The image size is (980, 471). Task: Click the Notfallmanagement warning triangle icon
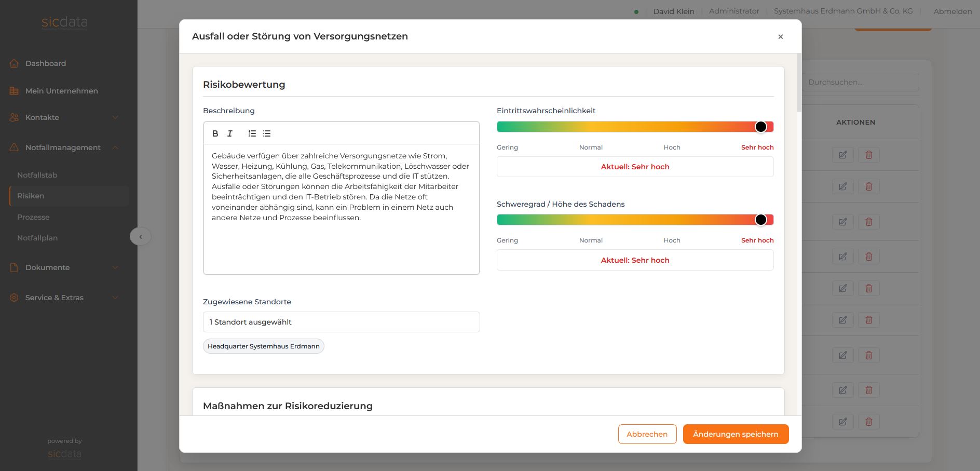click(x=13, y=147)
